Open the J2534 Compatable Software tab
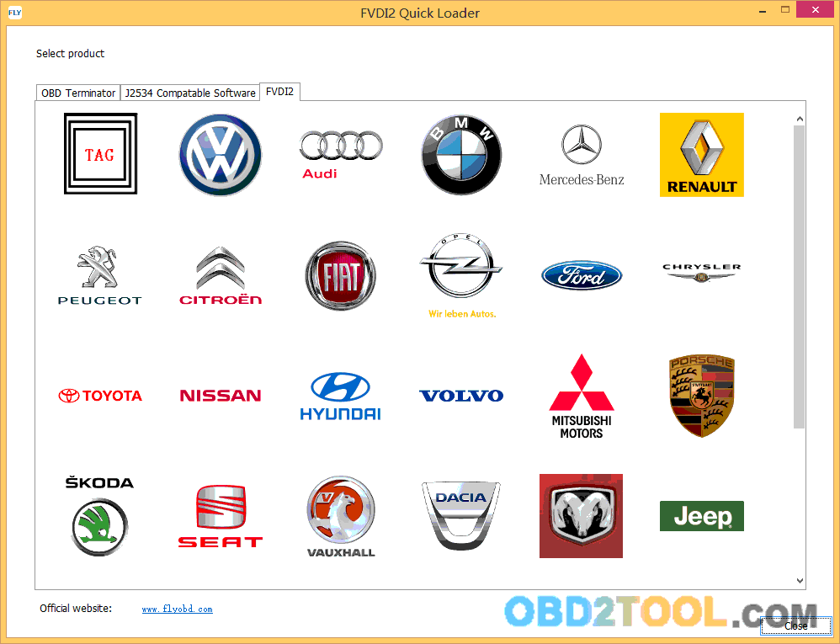 190,93
